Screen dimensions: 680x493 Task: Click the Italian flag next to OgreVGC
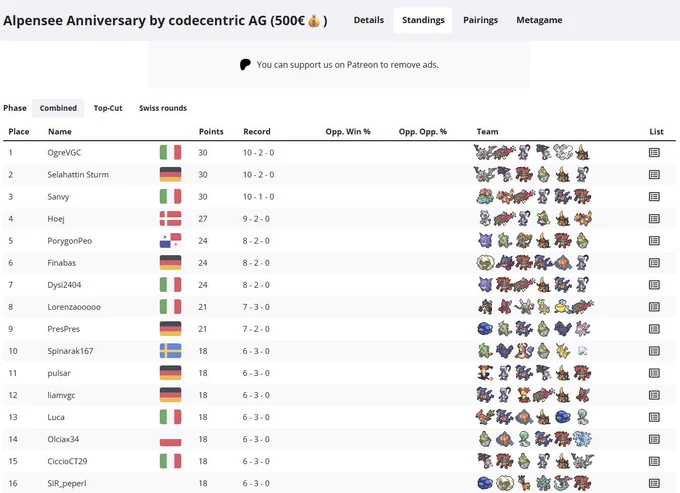tap(170, 153)
